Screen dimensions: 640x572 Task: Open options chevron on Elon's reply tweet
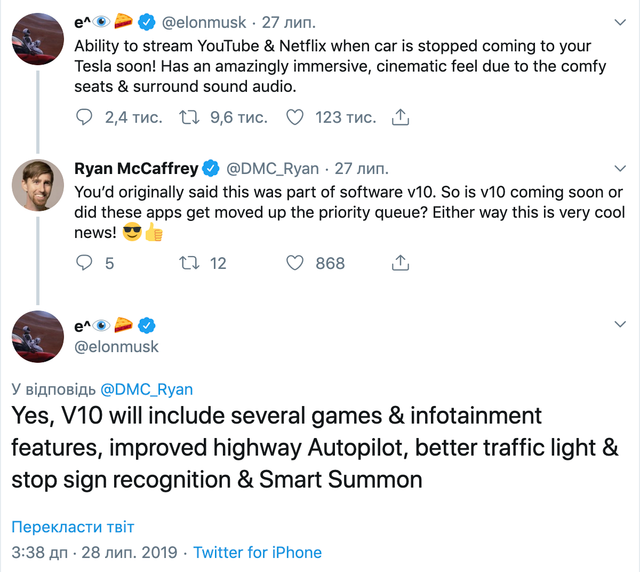tap(616, 325)
